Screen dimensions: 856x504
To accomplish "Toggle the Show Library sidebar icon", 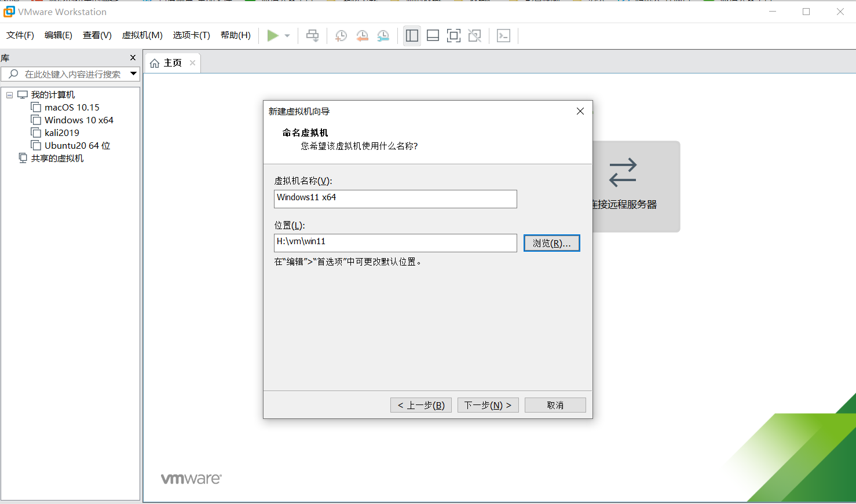I will coord(412,36).
